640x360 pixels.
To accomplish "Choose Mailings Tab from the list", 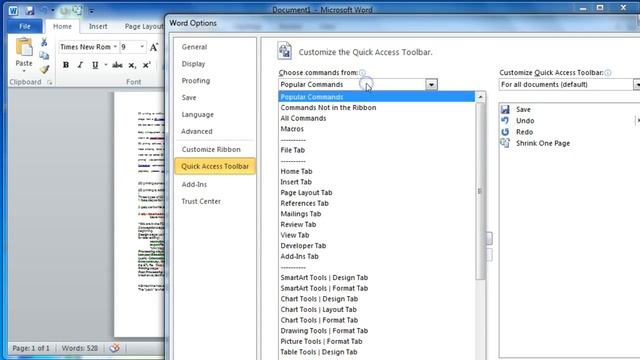I will pos(377,214).
